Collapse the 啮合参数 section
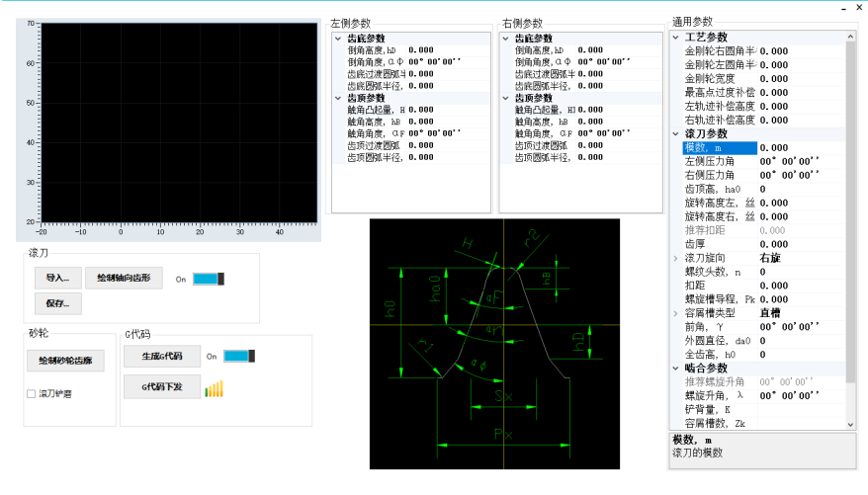Image resolution: width=868 pixels, height=495 pixels. click(676, 368)
